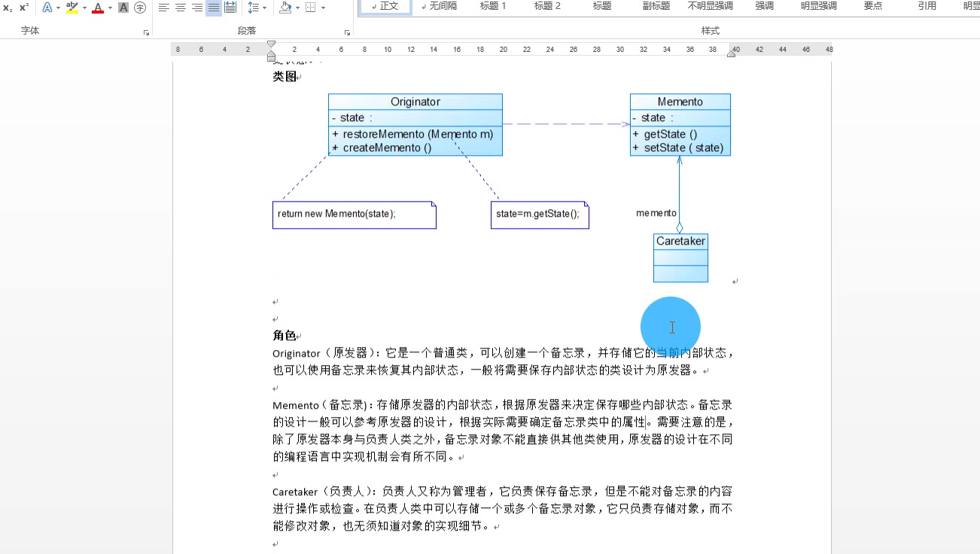Click the left indent marker on ruler
980x554 pixels.
271,56
